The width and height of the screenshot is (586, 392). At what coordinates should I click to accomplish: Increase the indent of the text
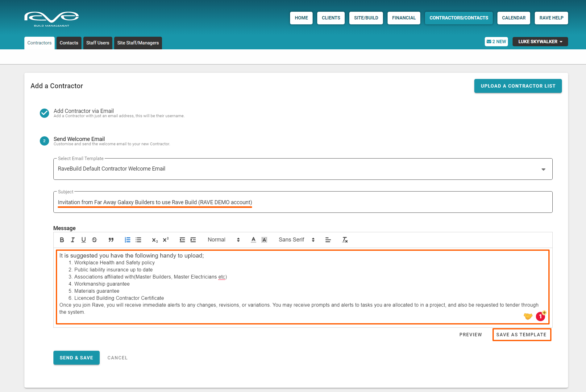click(193, 240)
